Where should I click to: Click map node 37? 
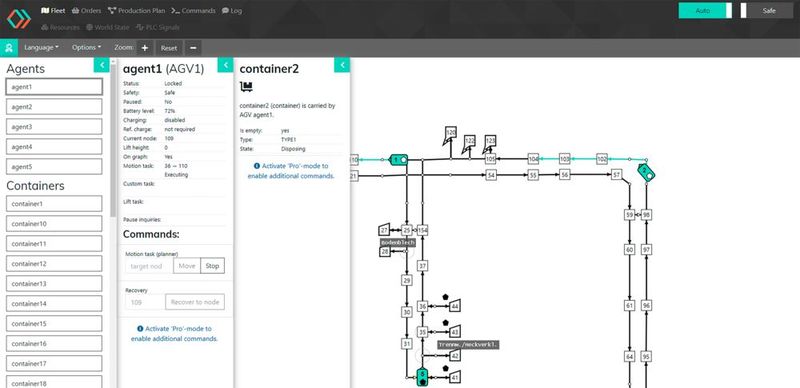(422, 266)
